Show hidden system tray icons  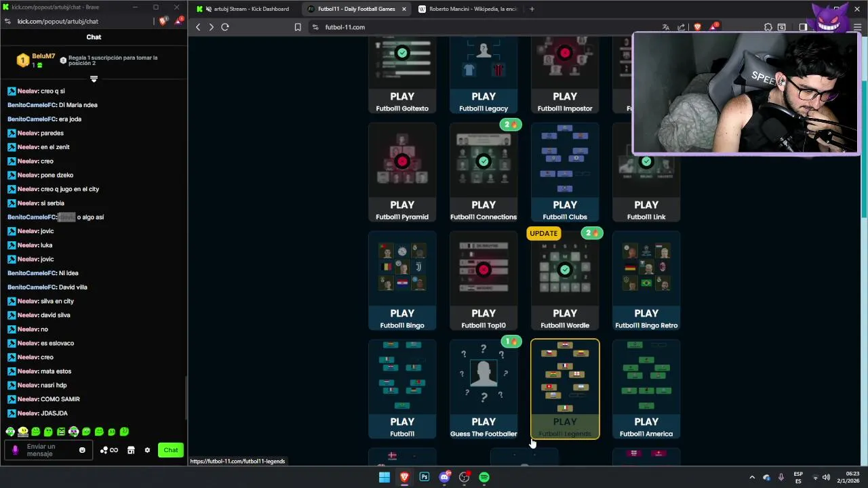point(752,477)
